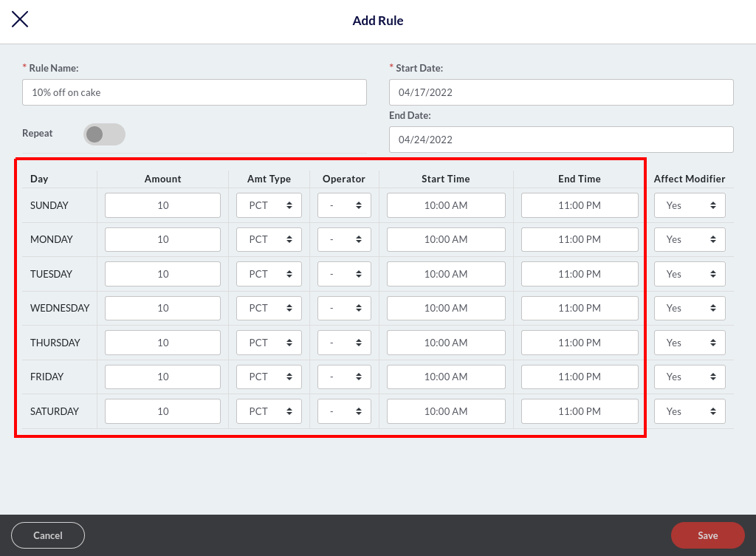Save the rule

(707, 535)
